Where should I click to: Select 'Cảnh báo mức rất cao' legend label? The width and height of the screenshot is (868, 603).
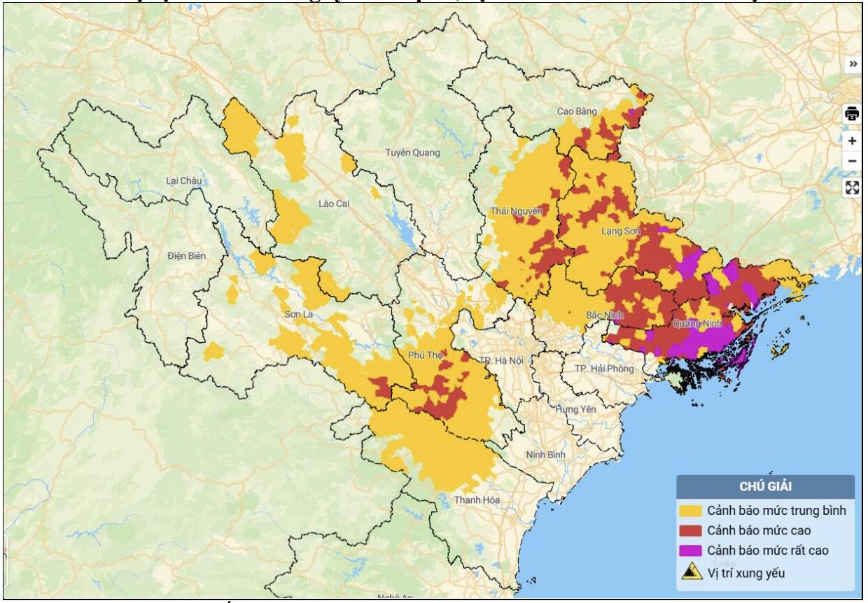(x=767, y=551)
